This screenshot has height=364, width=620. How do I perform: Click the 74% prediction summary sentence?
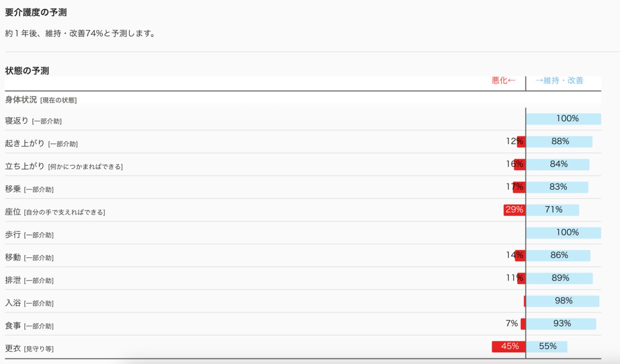[80, 33]
